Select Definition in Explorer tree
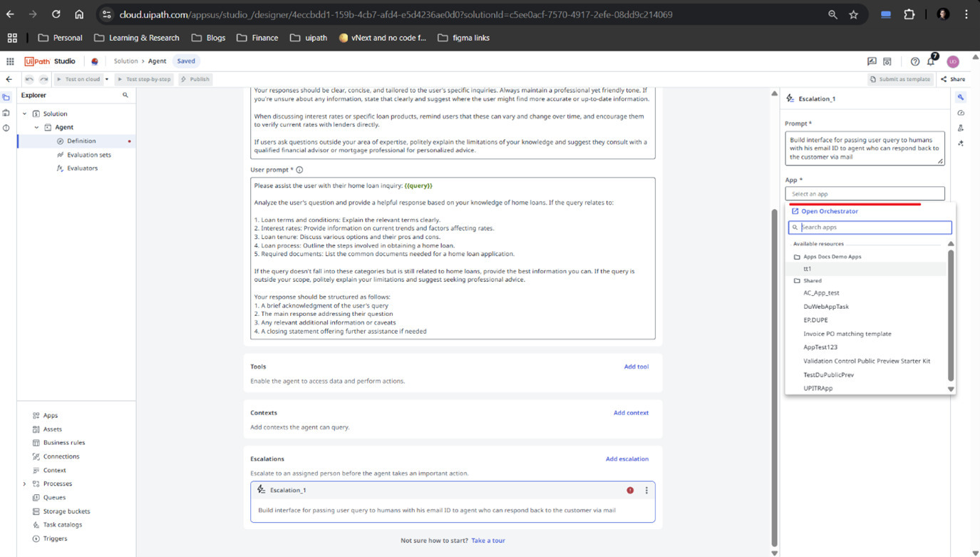The image size is (980, 557). 81,140
